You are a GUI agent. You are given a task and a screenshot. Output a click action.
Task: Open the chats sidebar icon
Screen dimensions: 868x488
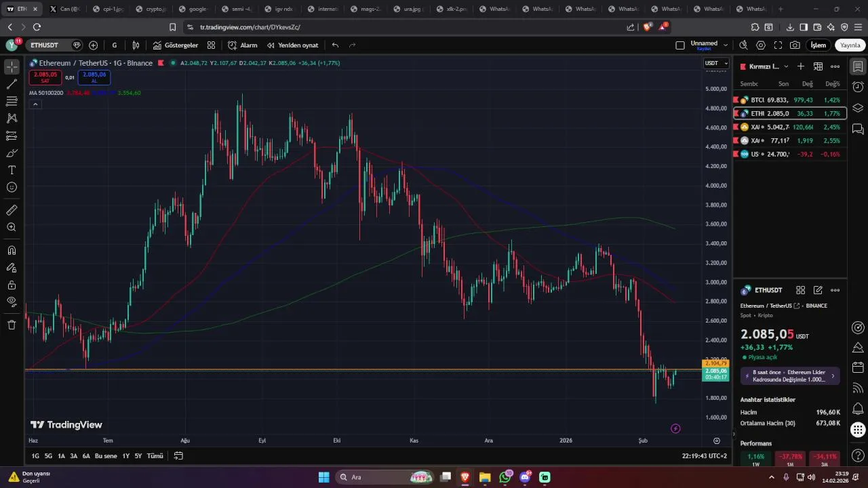(858, 129)
